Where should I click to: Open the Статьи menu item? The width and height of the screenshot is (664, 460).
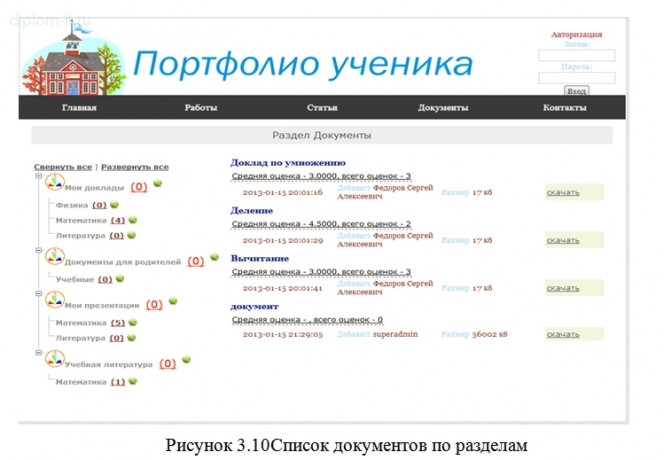pyautogui.click(x=322, y=108)
